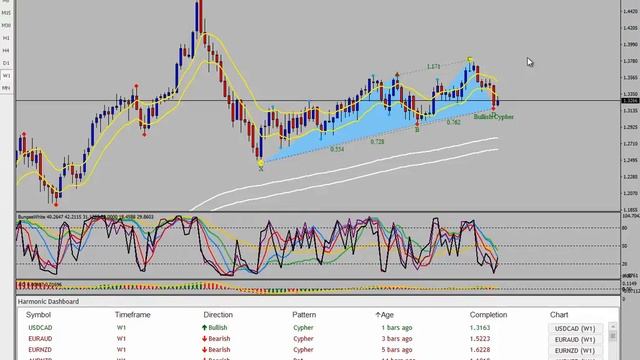Open the EURAUD (W1) chart button

[575, 340]
